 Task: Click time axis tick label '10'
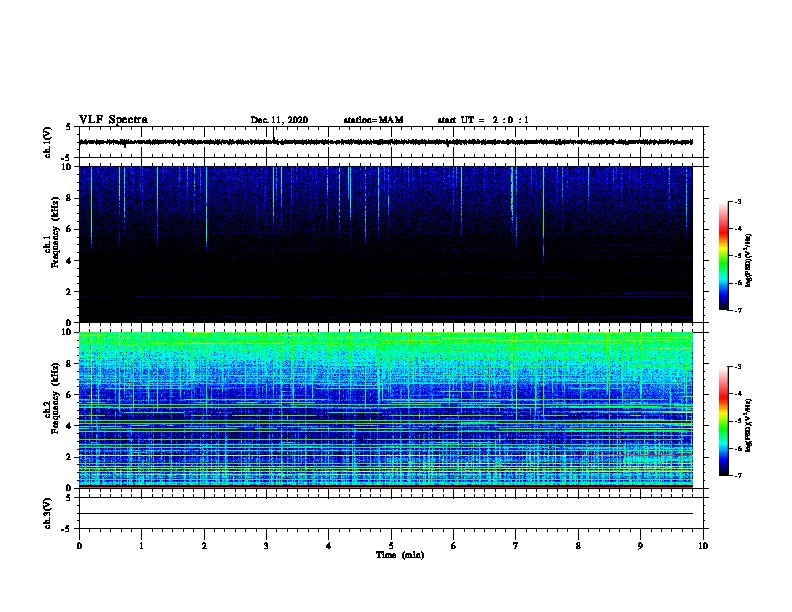click(703, 546)
